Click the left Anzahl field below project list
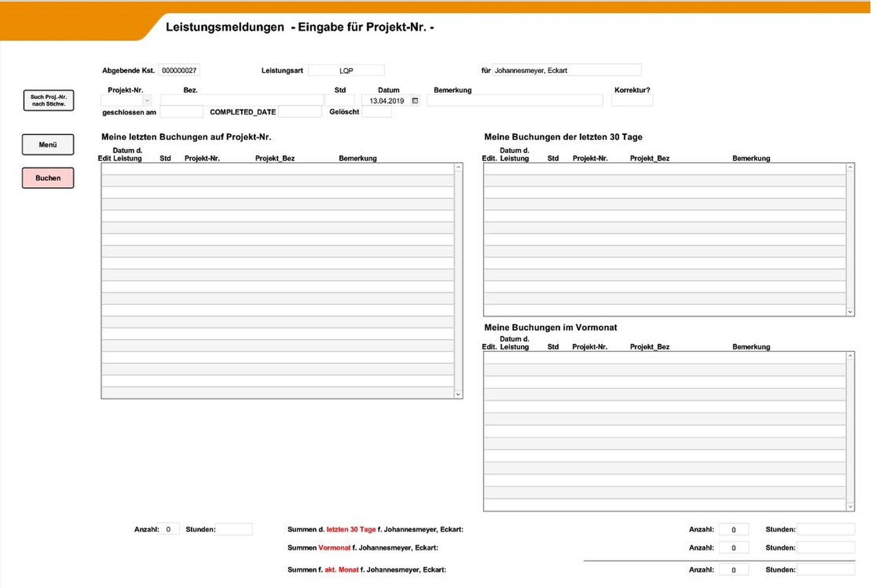 coord(169,529)
